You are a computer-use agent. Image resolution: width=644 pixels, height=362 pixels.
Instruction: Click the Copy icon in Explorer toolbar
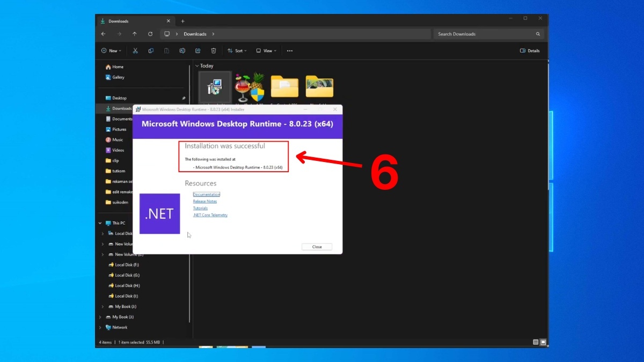[151, 50]
